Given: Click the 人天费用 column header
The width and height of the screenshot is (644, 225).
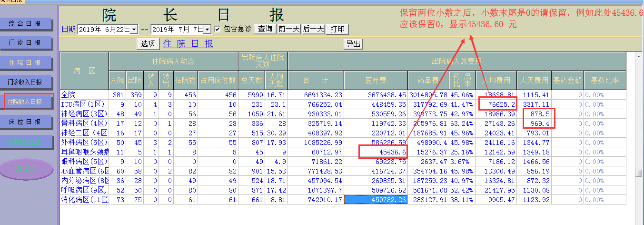Looking at the screenshot, I should (534, 80).
